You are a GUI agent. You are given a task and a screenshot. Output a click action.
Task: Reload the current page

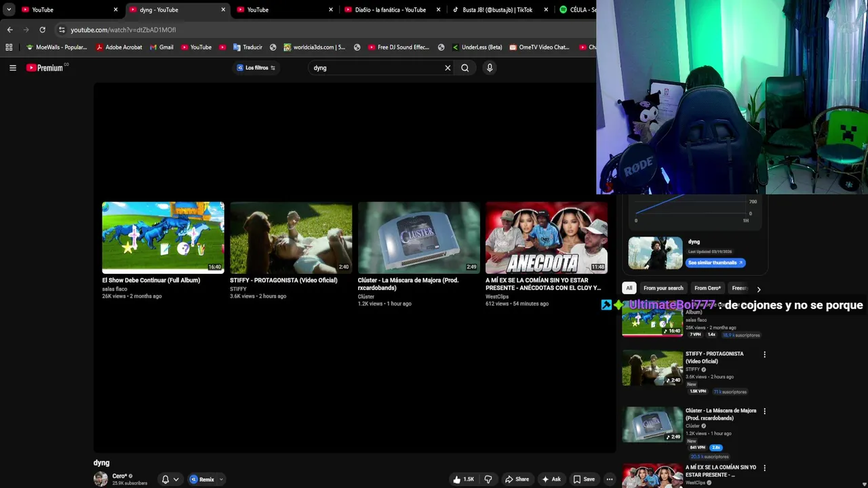42,30
